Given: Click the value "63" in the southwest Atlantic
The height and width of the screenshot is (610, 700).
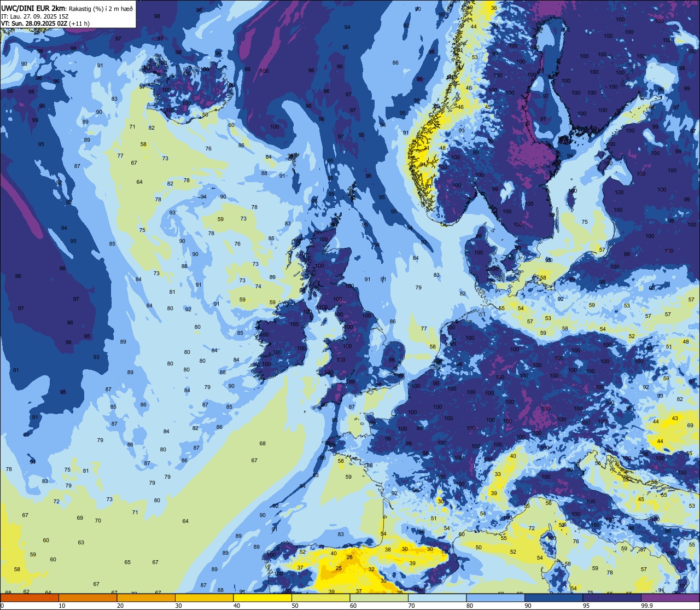Looking at the screenshot, I should [81, 543].
